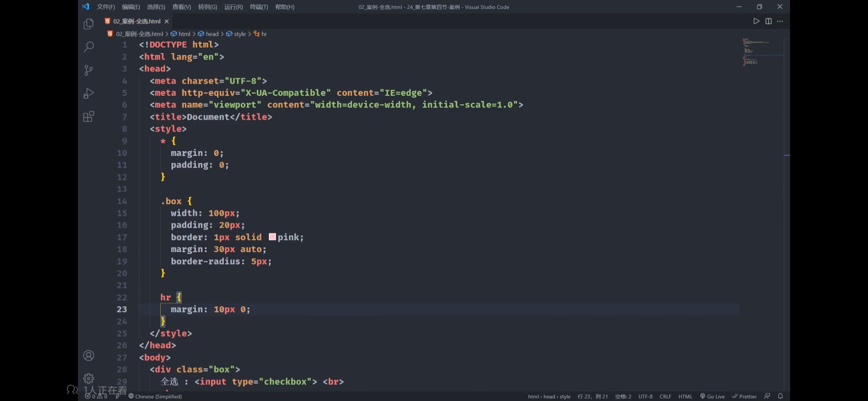Open the Explorer files panel

[89, 24]
